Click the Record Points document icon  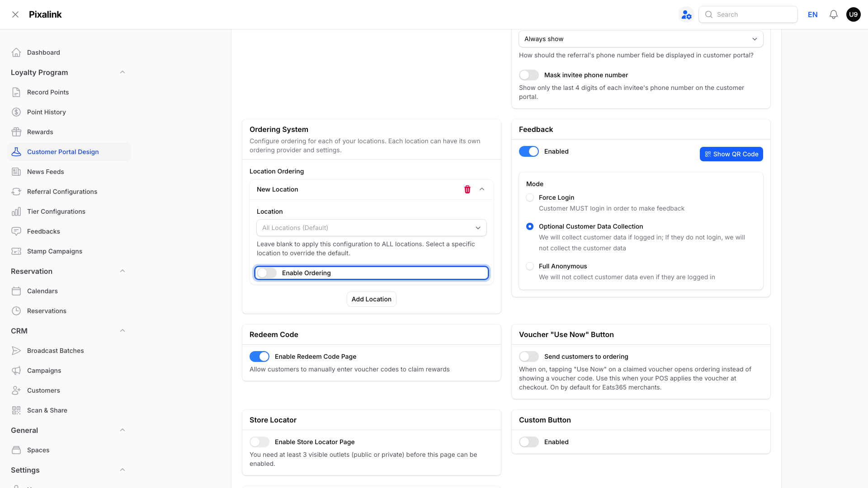[x=16, y=92]
